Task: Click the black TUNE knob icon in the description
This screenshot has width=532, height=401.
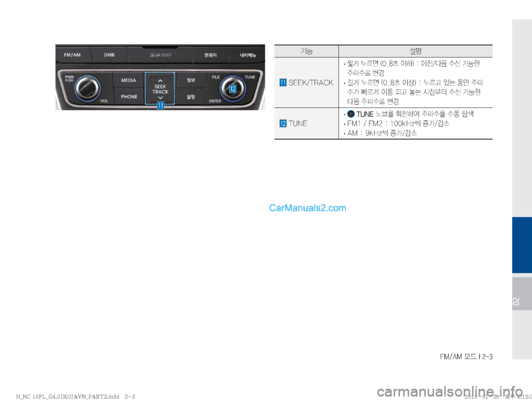Action: 351,114
